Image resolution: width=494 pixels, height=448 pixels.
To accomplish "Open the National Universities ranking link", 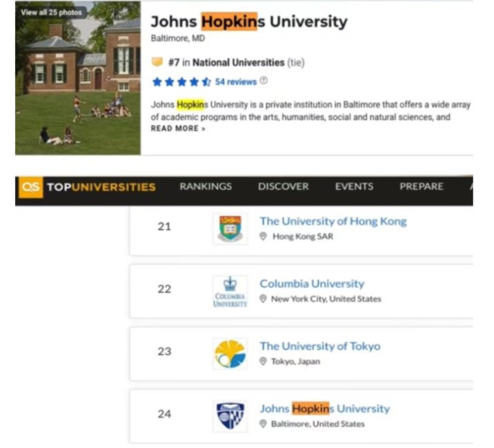I will tap(239, 63).
